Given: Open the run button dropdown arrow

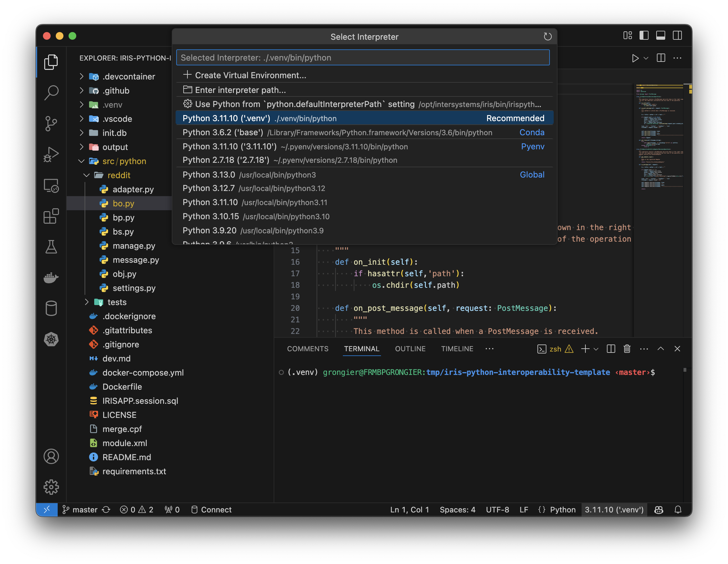Looking at the screenshot, I should (x=646, y=58).
